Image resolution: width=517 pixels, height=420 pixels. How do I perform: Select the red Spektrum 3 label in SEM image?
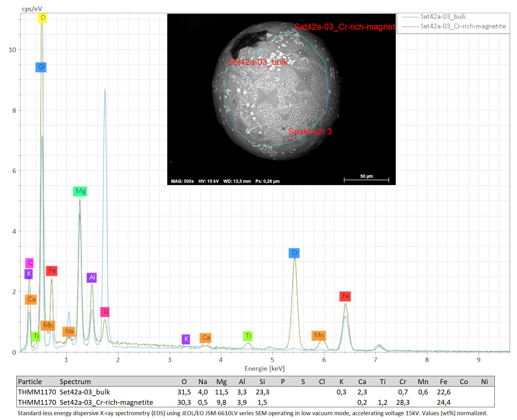(310, 131)
